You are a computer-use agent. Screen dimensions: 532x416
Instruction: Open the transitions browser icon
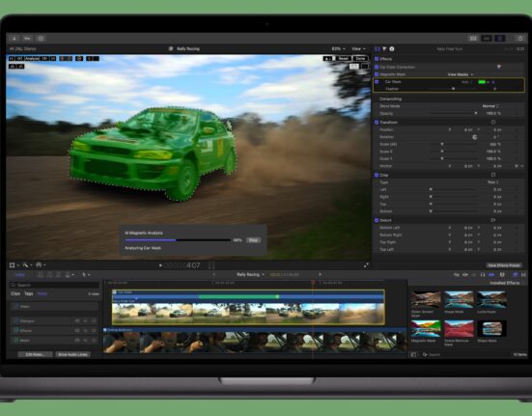tap(523, 275)
